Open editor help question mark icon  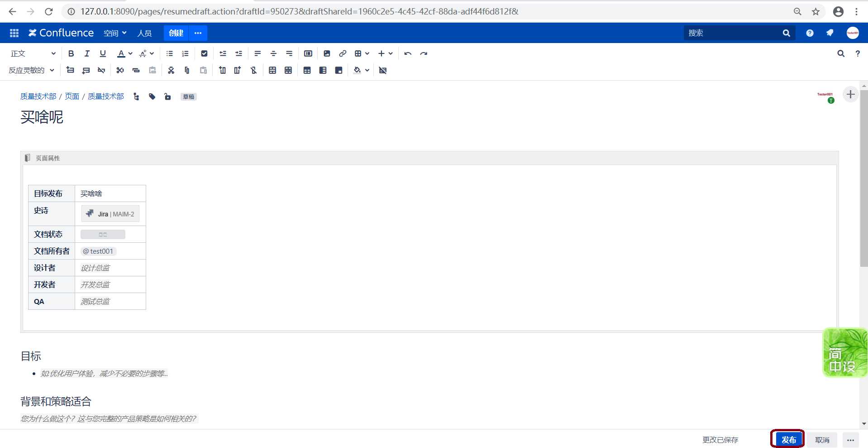coord(858,53)
